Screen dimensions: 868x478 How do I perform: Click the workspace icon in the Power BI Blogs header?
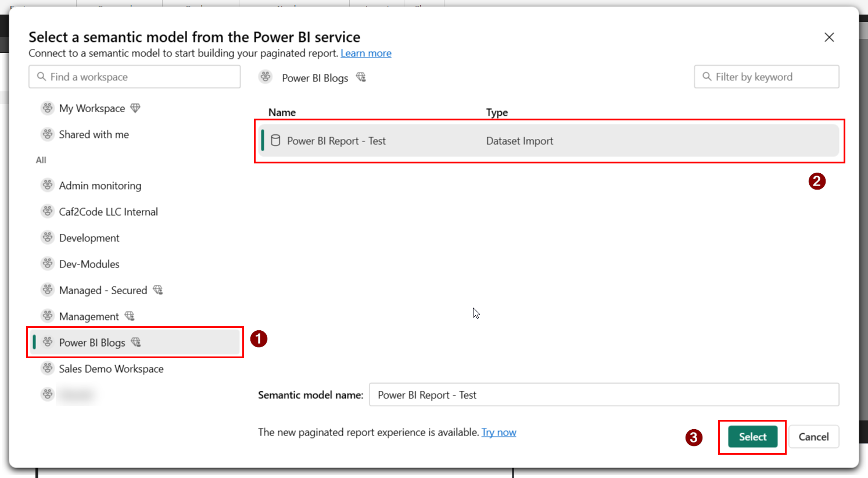click(266, 77)
